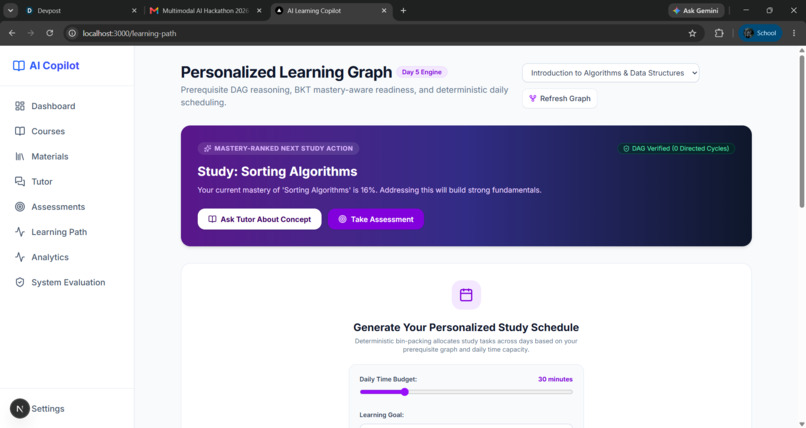806x428 pixels.
Task: Click the '30 minutes' budget value
Action: point(555,379)
